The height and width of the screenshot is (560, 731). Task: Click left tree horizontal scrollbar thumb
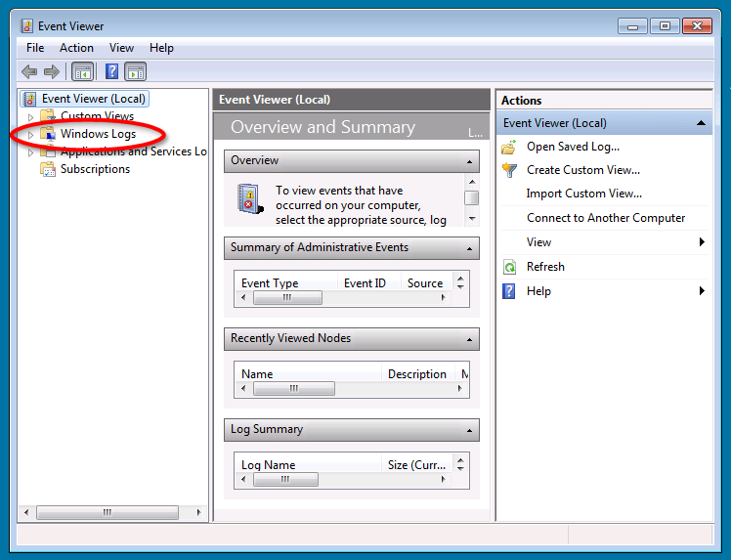107,512
